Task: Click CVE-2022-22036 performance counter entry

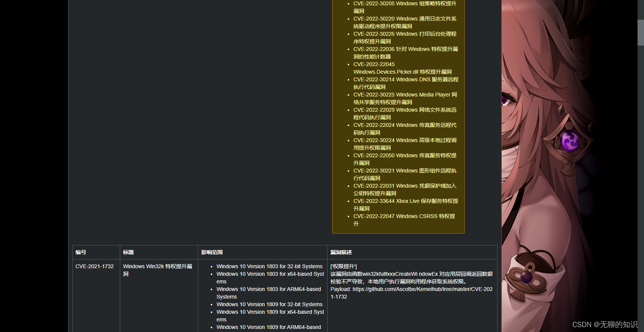Action: [x=405, y=53]
